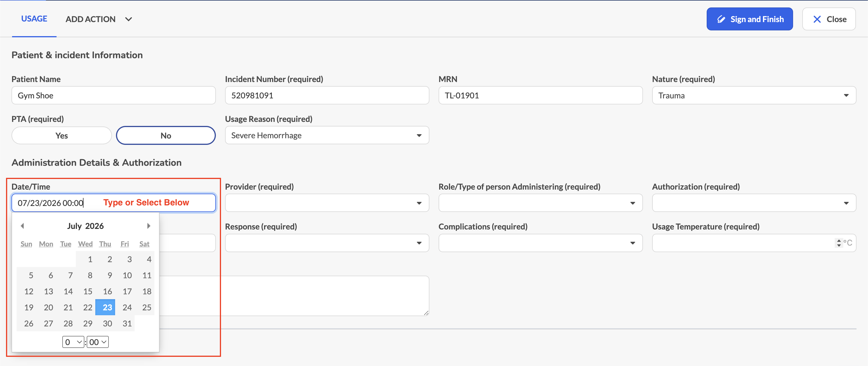Open the Complications dropdown

pyautogui.click(x=540, y=243)
